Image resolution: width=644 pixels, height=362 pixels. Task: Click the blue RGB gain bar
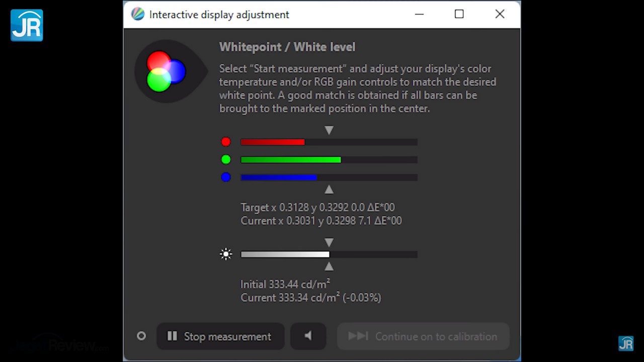329,177
